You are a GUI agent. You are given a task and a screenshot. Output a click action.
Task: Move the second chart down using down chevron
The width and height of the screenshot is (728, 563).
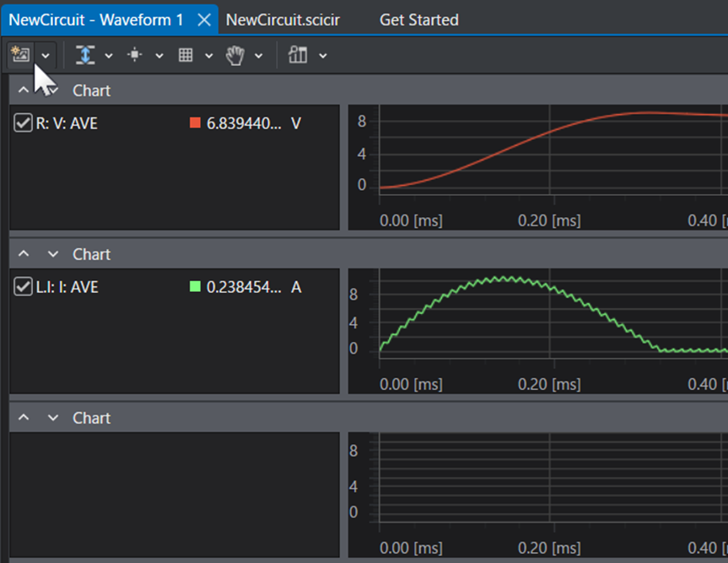[x=53, y=254]
